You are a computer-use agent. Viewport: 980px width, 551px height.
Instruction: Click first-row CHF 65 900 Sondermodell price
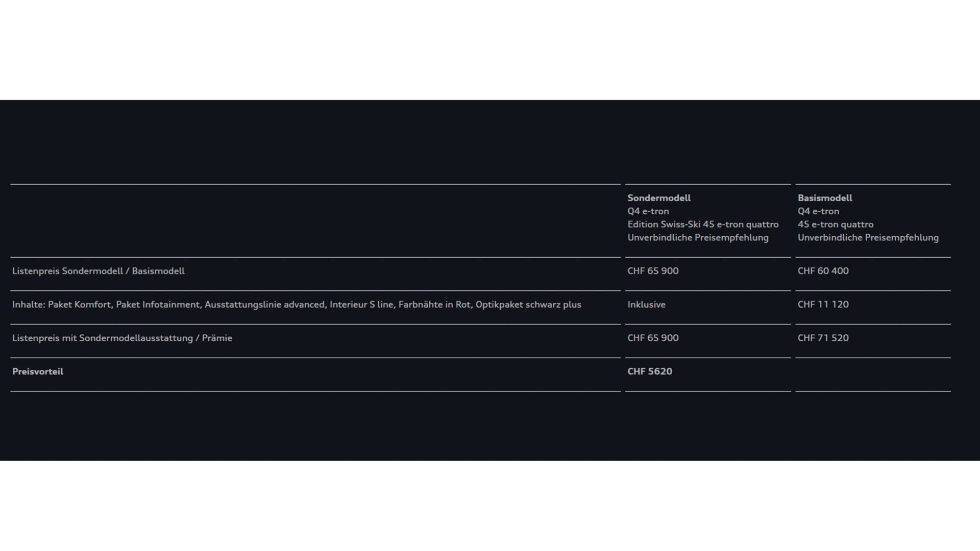653,271
